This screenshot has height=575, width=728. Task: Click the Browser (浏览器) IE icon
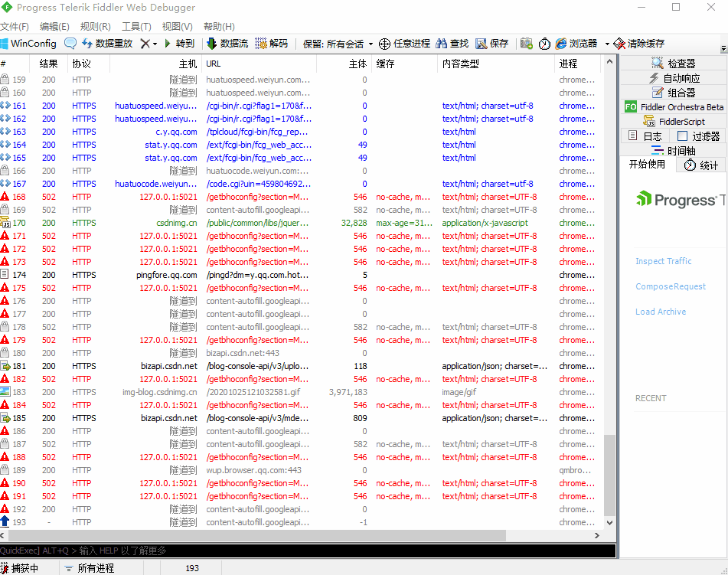[561, 44]
